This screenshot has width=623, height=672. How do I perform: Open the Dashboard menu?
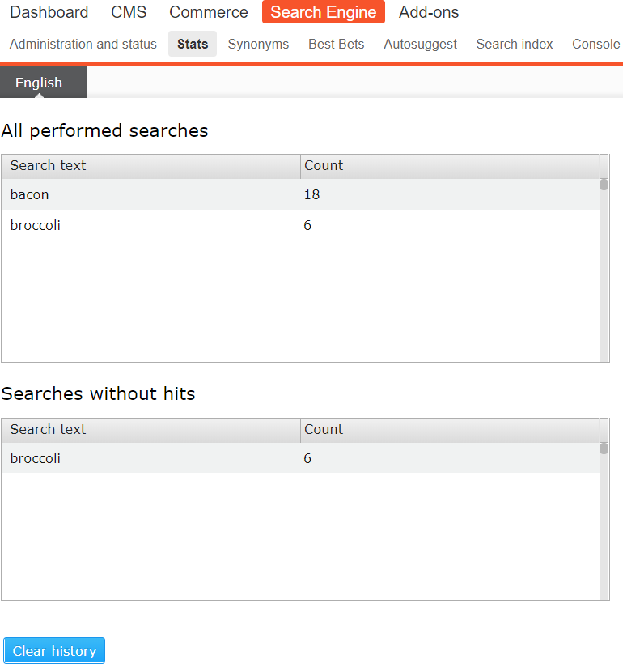coord(49,12)
